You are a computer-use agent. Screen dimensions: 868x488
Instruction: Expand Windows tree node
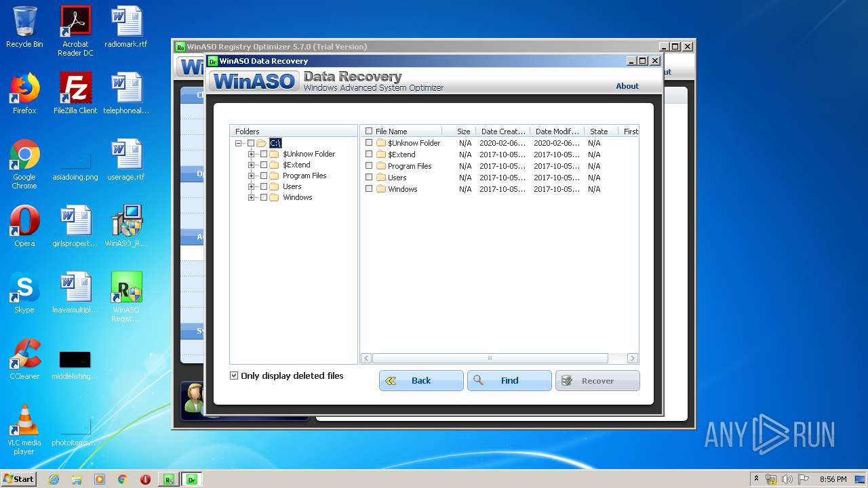251,197
